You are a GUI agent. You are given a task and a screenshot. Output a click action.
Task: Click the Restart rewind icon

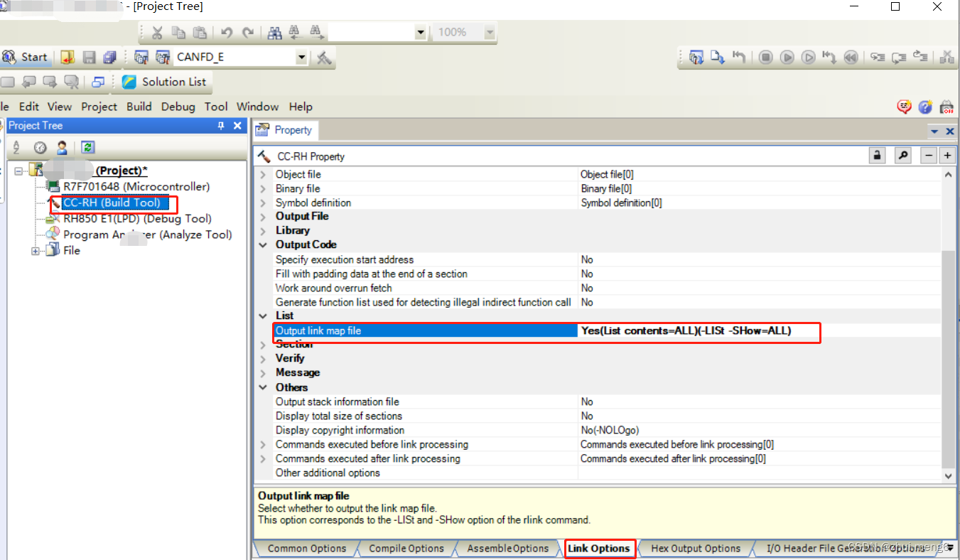tap(851, 57)
